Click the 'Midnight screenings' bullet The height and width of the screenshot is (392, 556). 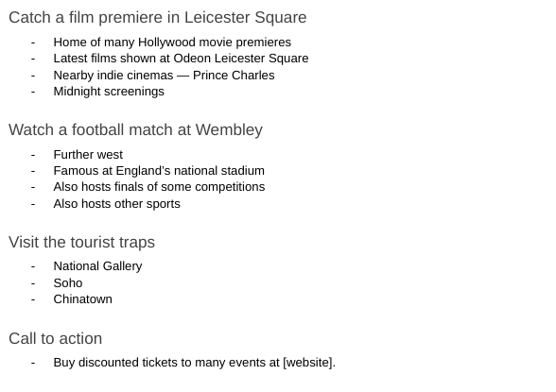(x=109, y=92)
